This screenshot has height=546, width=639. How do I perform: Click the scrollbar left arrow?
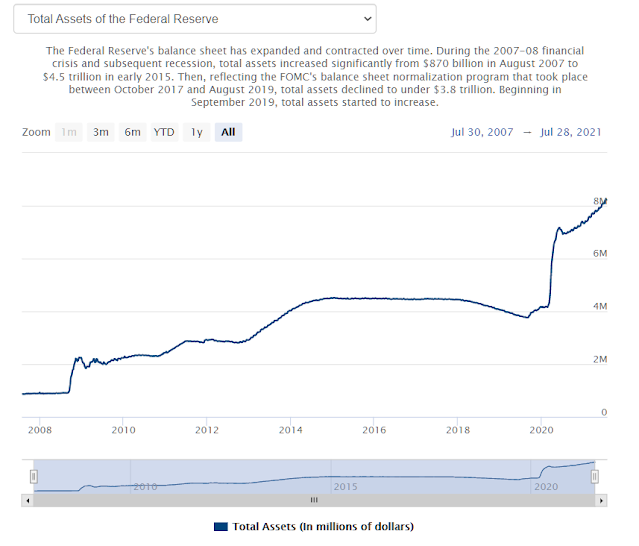(x=28, y=500)
